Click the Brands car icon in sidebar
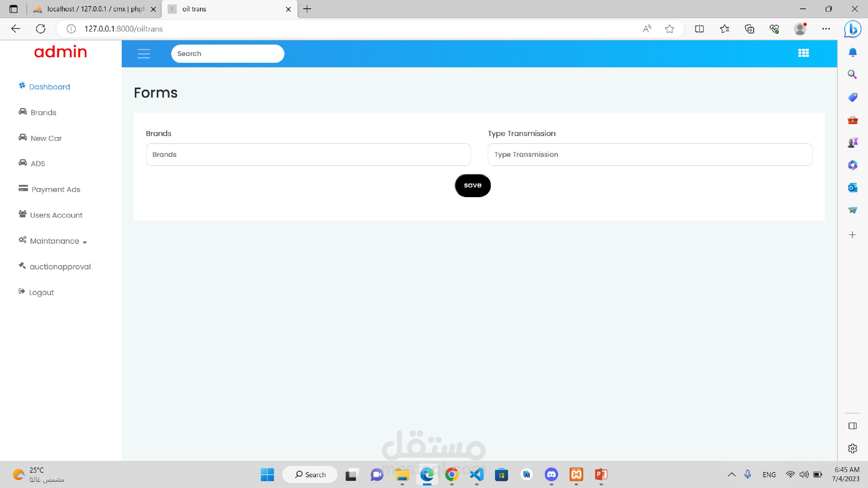The image size is (868, 488). coord(22,112)
